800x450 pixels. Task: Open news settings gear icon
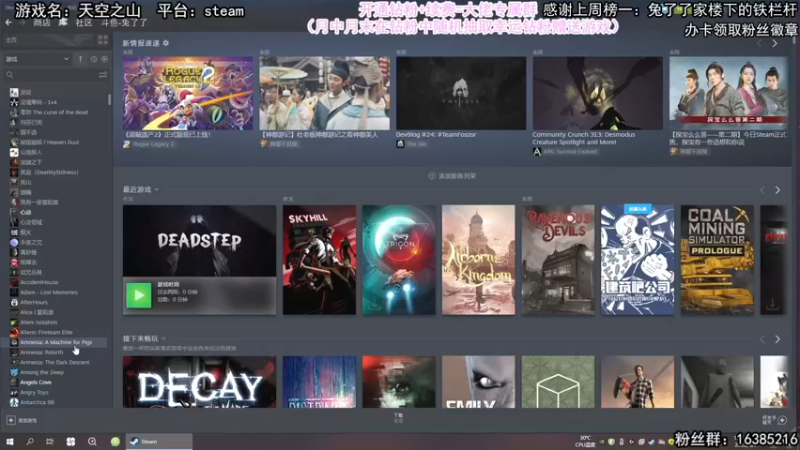(166, 43)
